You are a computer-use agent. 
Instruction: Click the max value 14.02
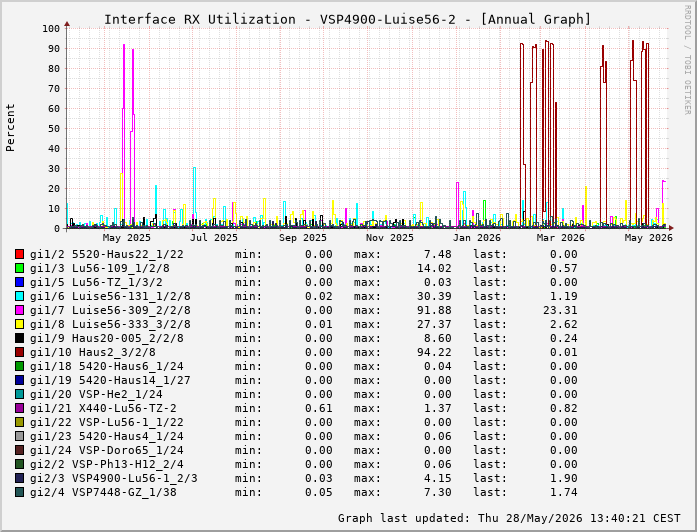coord(434,268)
